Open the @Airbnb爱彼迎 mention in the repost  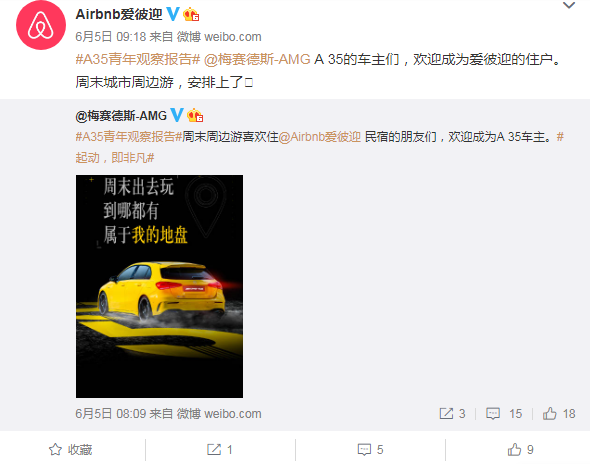[319, 137]
